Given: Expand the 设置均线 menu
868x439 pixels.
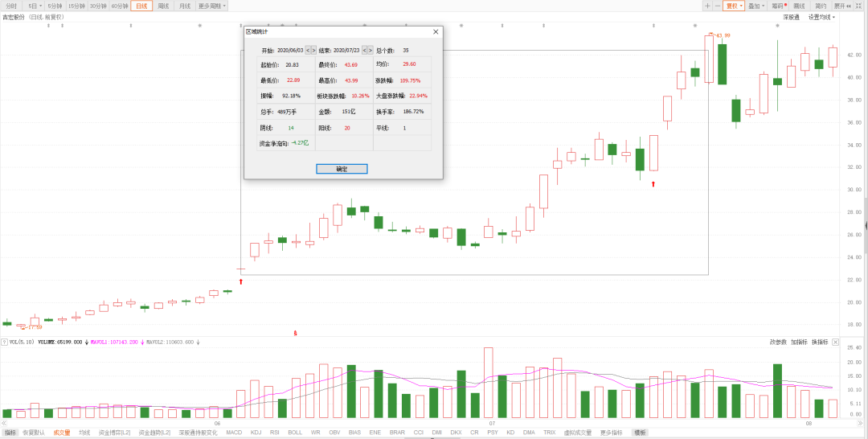Looking at the screenshot, I should pyautogui.click(x=821, y=17).
